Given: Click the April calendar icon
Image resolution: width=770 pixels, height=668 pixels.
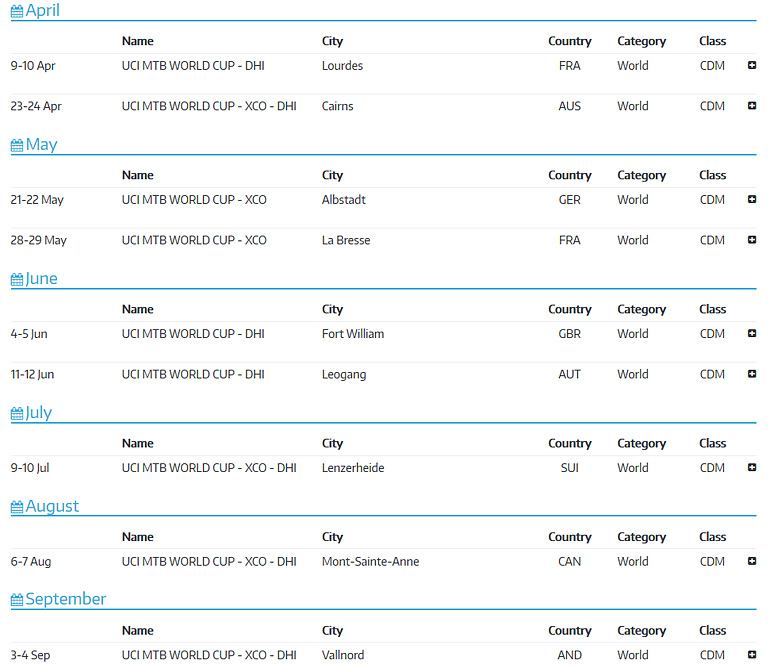Looking at the screenshot, I should pos(17,11).
